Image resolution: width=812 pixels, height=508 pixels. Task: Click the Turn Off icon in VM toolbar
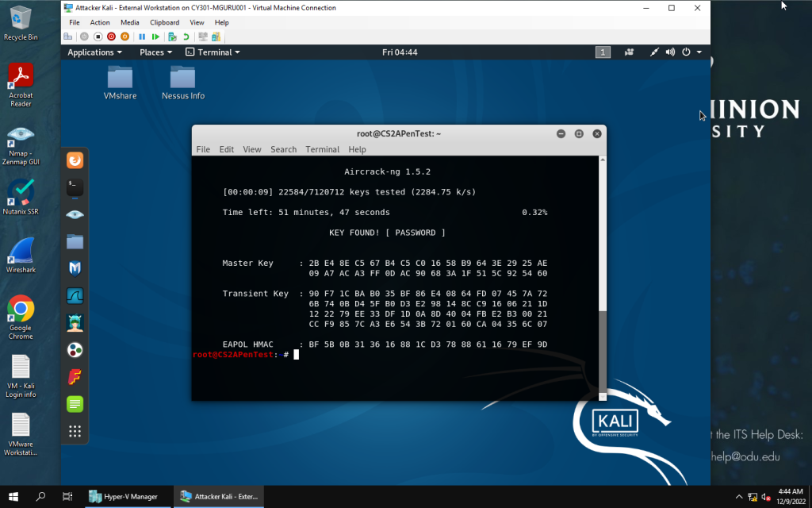click(98, 37)
